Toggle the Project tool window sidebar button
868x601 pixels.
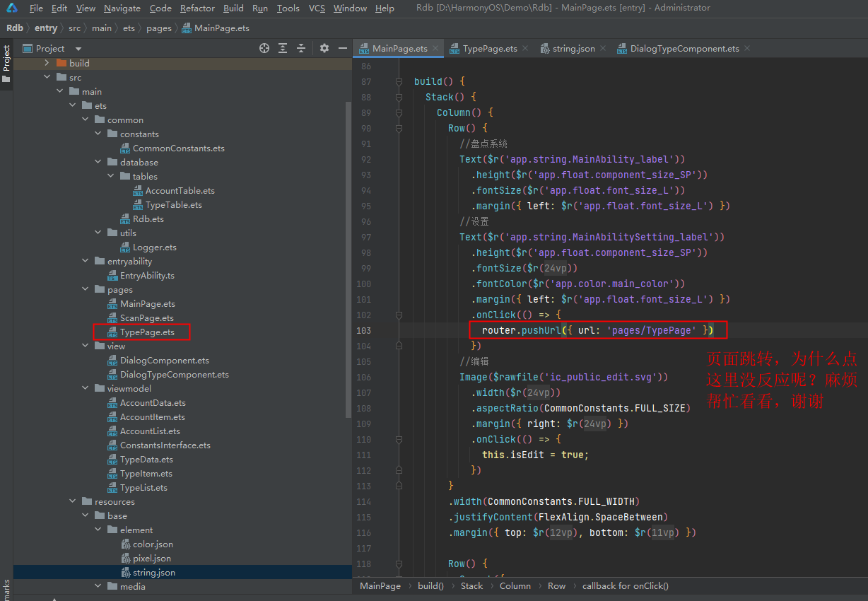(6, 64)
